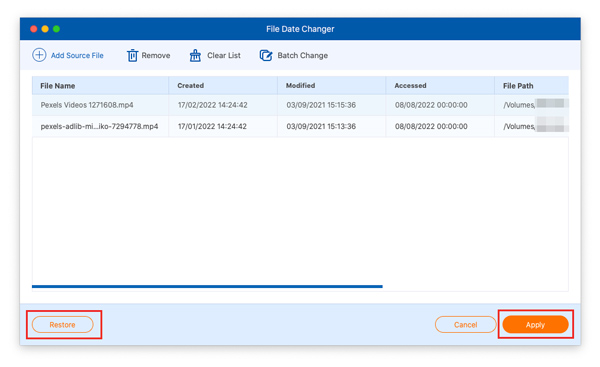Click the Batch Change label

[x=303, y=55]
